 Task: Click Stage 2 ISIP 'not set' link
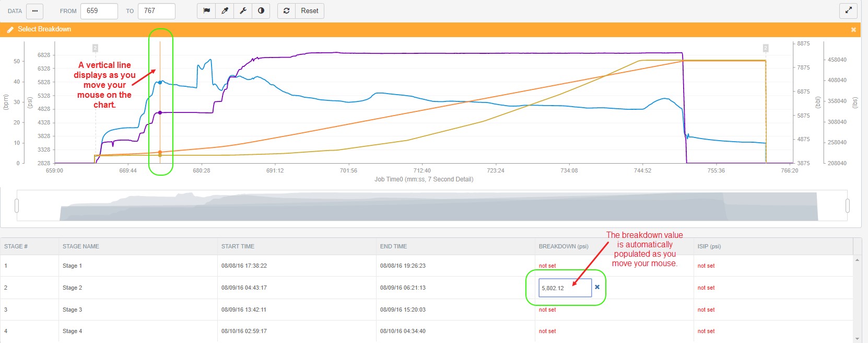706,288
